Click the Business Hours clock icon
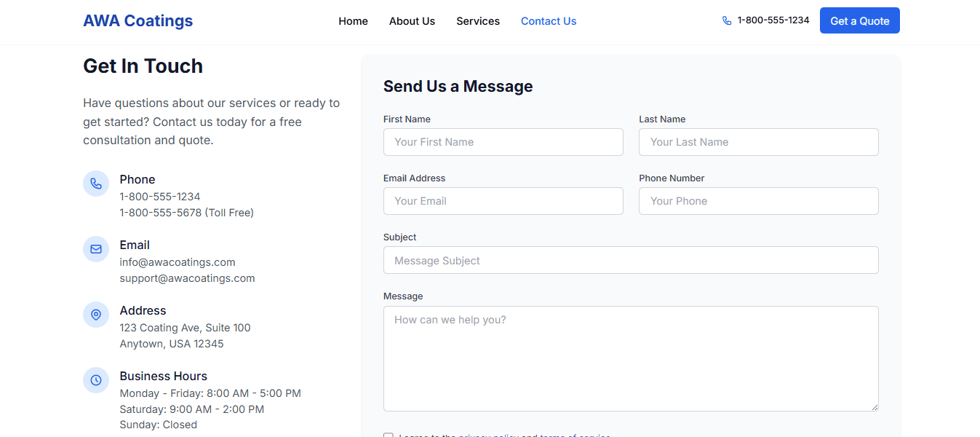 click(96, 380)
